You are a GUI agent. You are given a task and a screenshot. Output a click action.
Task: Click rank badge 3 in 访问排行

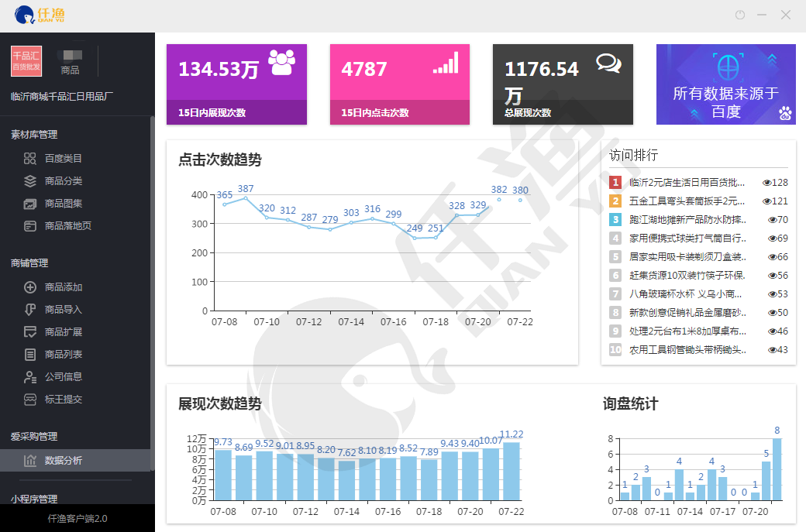click(615, 219)
